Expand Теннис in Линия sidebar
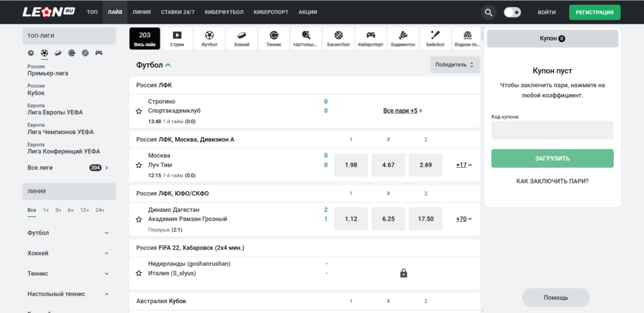Image resolution: width=644 pixels, height=313 pixels. coord(68,273)
